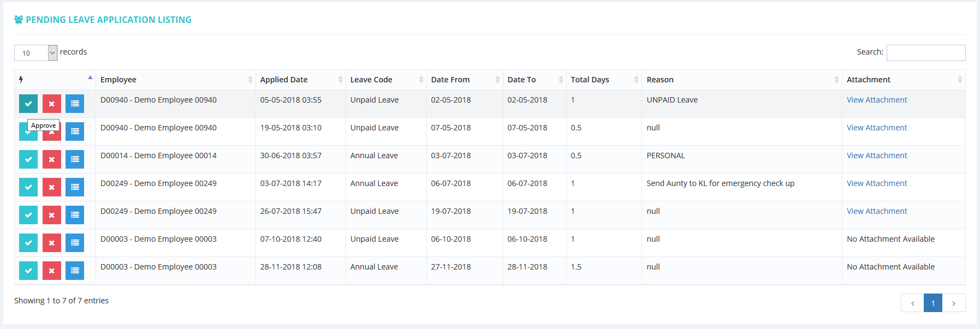Select page 1 in pagination

pyautogui.click(x=933, y=303)
